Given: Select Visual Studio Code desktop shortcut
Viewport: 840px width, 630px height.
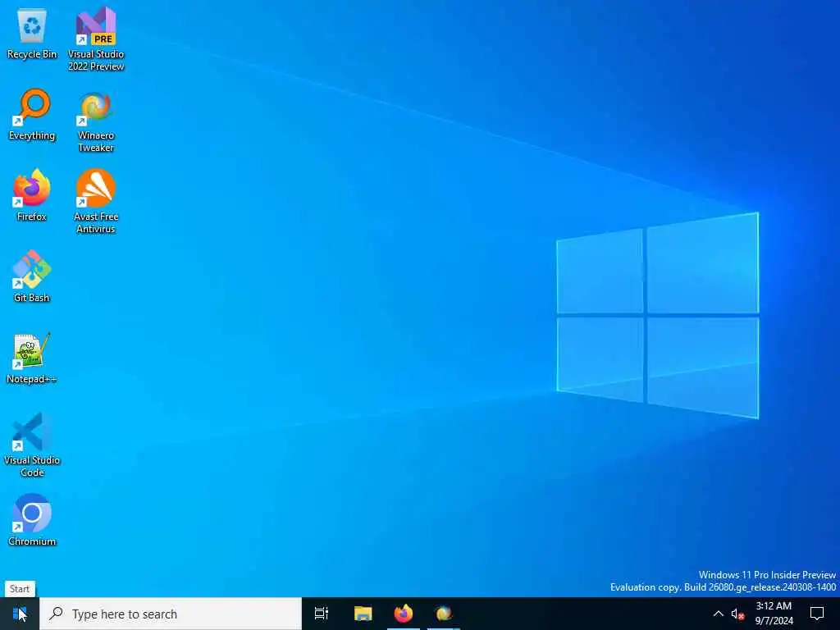Looking at the screenshot, I should 32,445.
